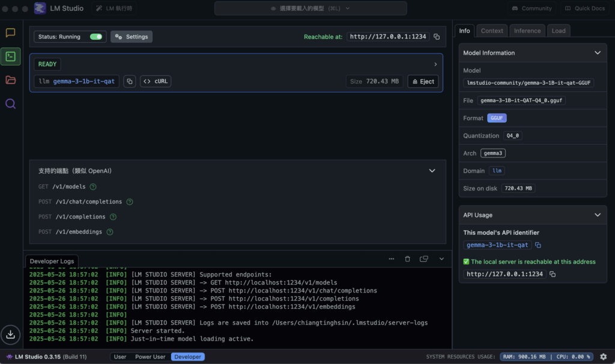615x364 pixels.
Task: Open the Downloads icon in sidebar
Action: (11, 335)
